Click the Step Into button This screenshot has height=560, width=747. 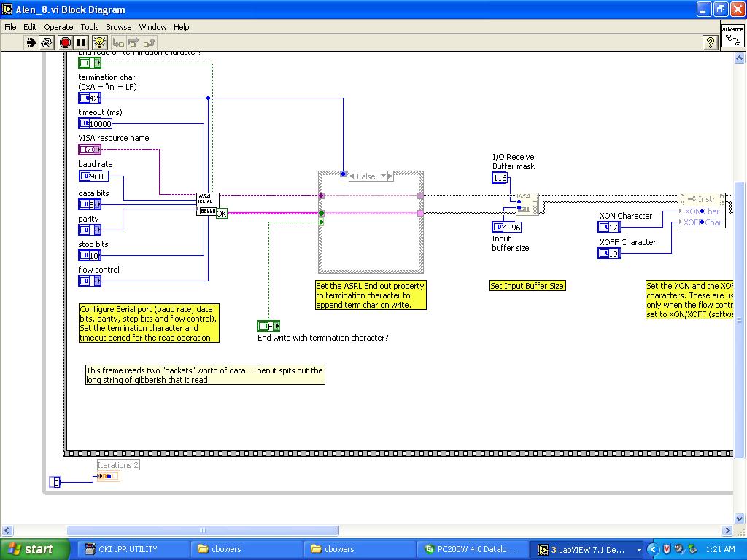tap(118, 43)
